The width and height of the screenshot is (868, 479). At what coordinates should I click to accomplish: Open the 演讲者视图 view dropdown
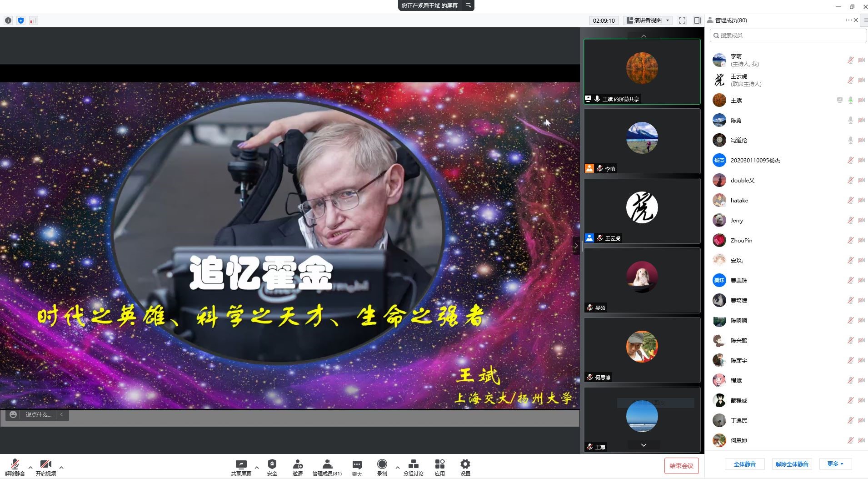(648, 20)
